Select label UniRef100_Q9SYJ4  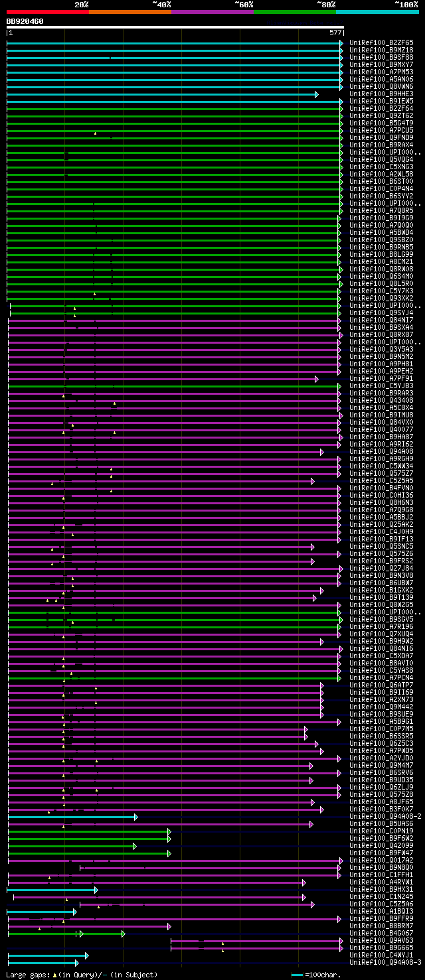click(x=381, y=313)
